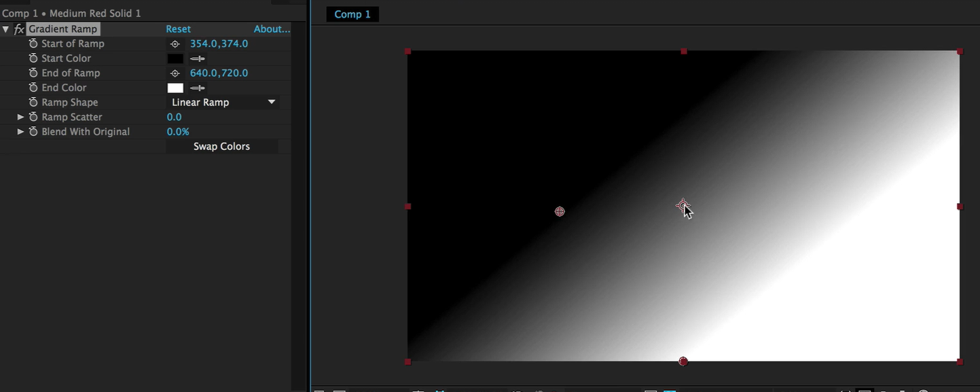This screenshot has height=392, width=980.
Task: Toggle Start of Ramp stopwatch
Action: tap(33, 43)
